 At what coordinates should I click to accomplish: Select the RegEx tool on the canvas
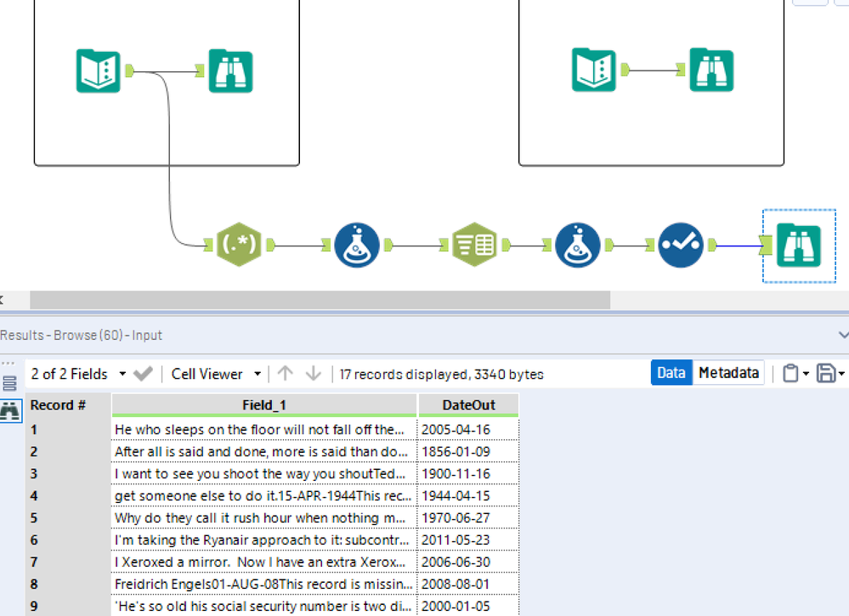tap(239, 245)
